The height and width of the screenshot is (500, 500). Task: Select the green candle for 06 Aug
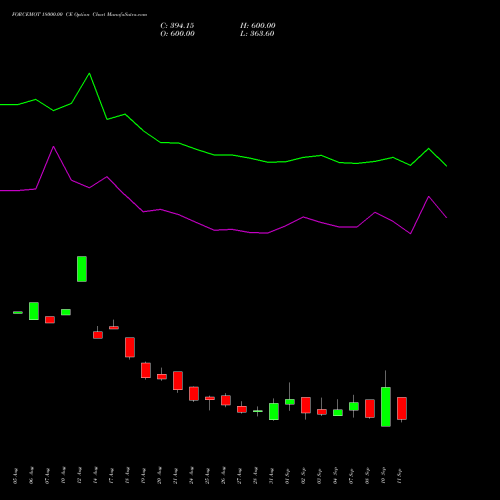(x=34, y=311)
